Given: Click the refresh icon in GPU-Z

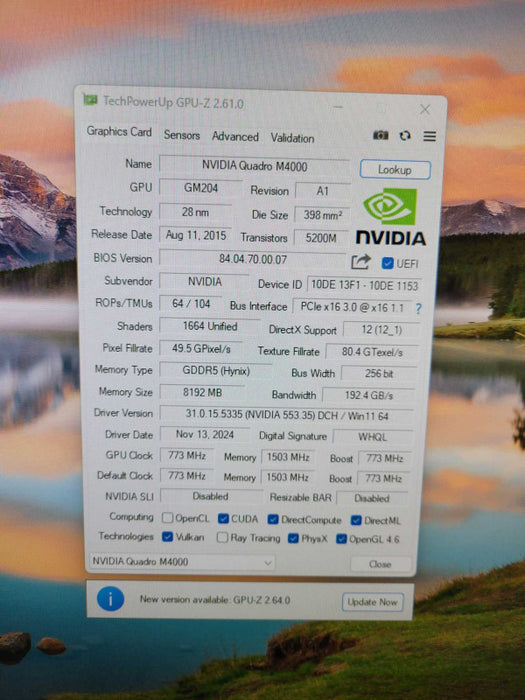Looking at the screenshot, I should pos(405,136).
